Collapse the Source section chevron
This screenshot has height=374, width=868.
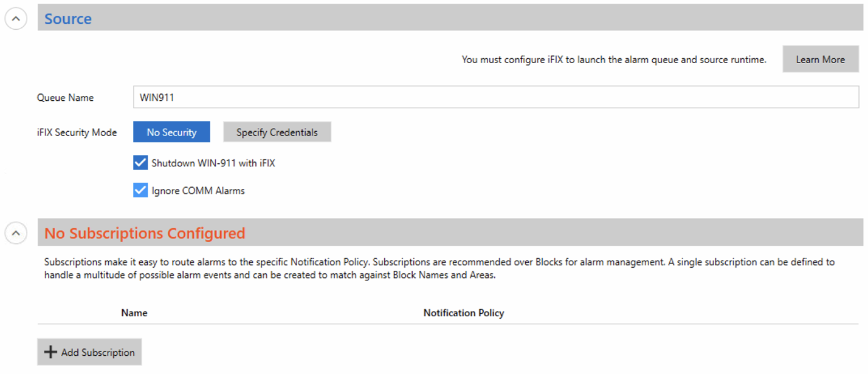pyautogui.click(x=16, y=19)
